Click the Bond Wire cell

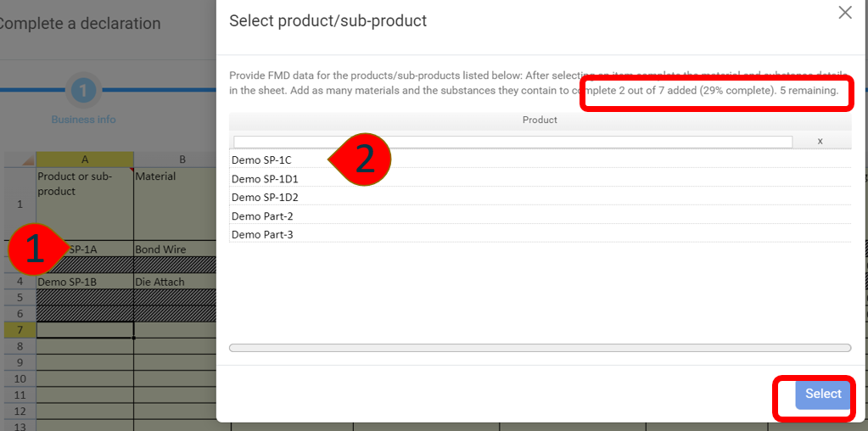182,249
